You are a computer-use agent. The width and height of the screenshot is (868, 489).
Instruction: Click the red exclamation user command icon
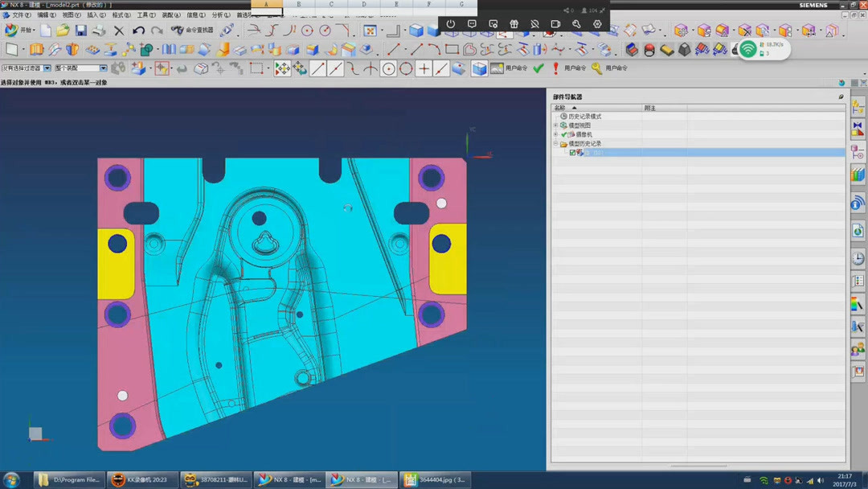555,68
